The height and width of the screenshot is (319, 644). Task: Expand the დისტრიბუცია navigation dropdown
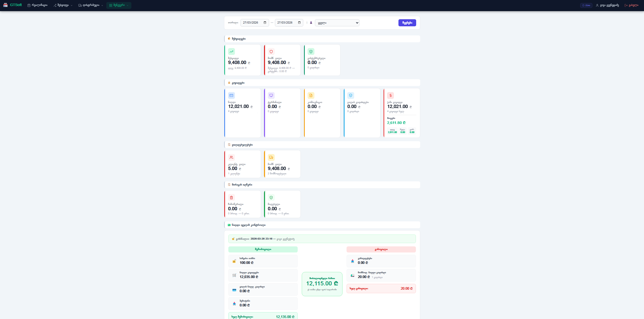pos(91,5)
